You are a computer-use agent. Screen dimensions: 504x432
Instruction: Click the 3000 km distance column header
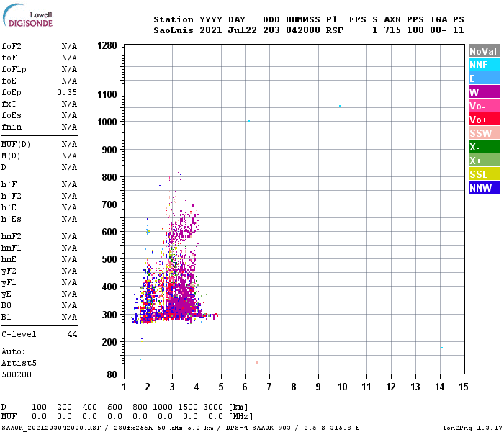point(213,407)
